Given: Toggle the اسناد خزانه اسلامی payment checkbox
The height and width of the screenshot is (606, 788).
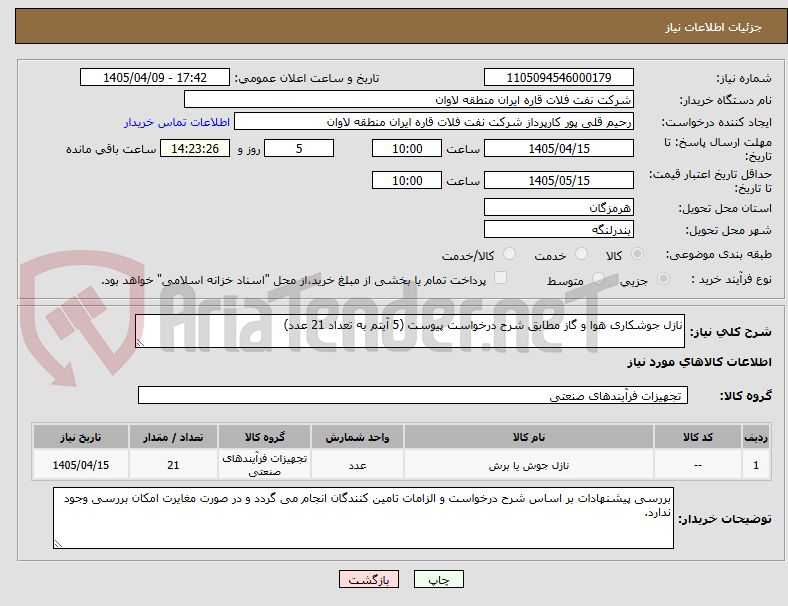Looking at the screenshot, I should [501, 278].
